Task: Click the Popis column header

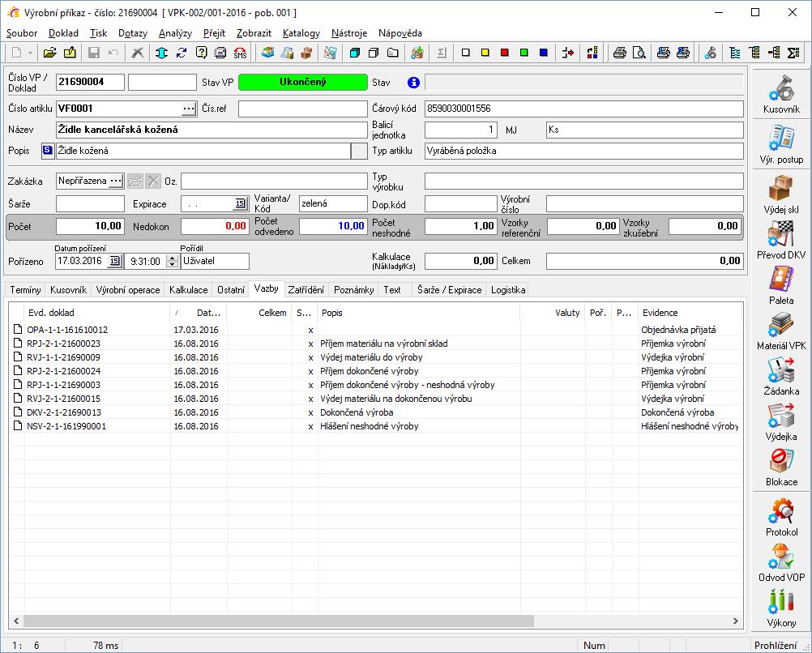Action: coord(419,313)
